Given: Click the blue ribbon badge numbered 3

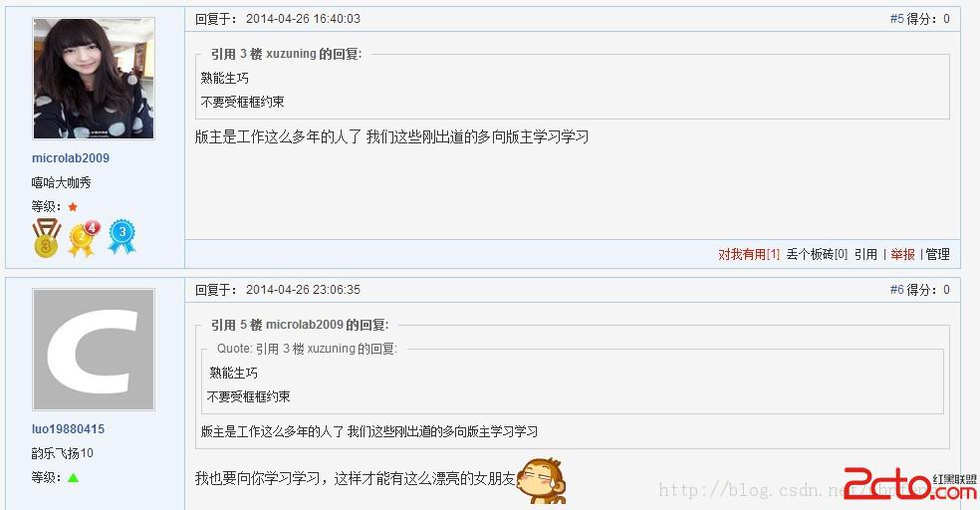Looking at the screenshot, I should pyautogui.click(x=122, y=236).
